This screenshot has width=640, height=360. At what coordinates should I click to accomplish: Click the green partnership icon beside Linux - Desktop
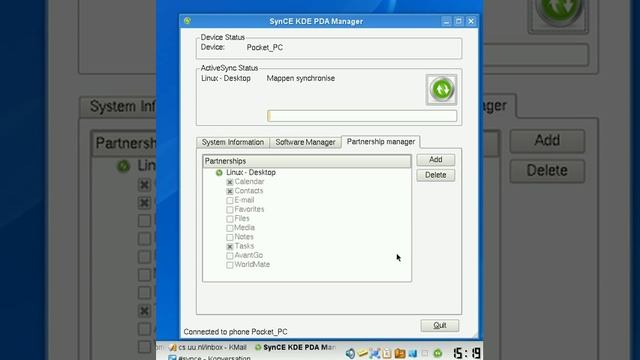[219, 173]
